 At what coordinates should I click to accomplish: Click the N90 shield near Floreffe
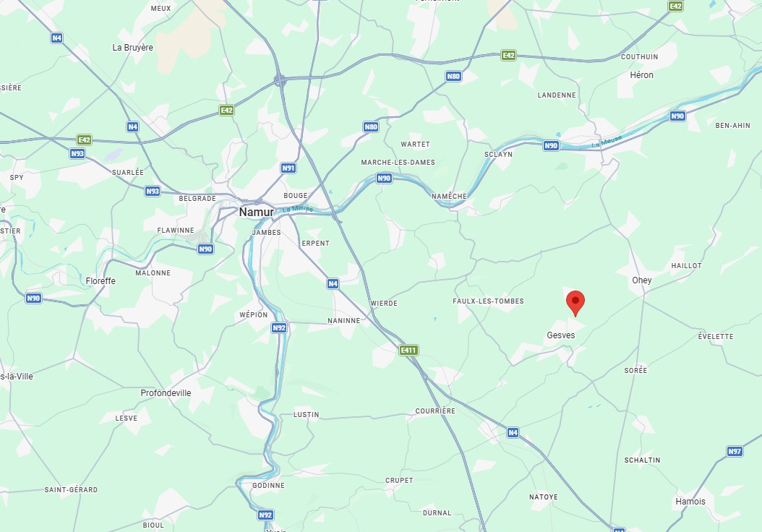33,298
